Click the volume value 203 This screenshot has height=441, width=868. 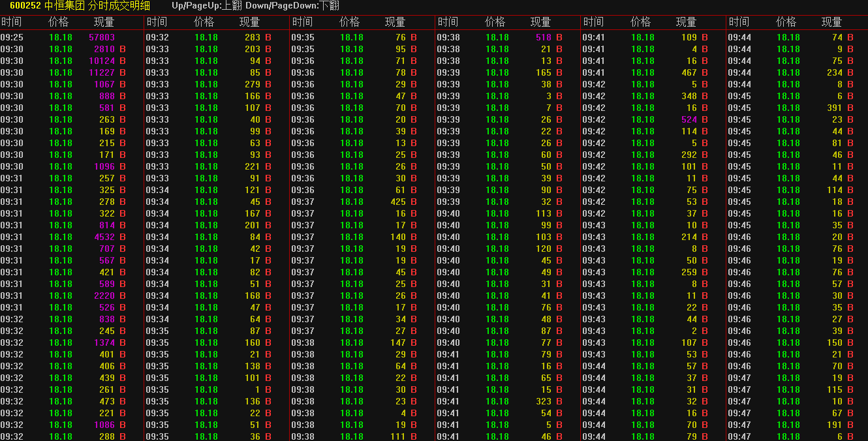[x=253, y=49]
